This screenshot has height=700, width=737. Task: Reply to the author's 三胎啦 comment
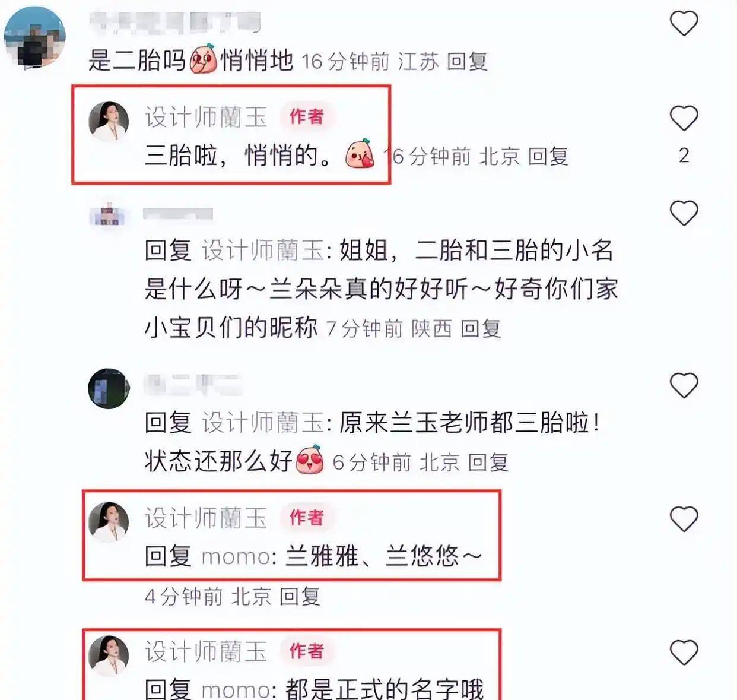tap(548, 156)
